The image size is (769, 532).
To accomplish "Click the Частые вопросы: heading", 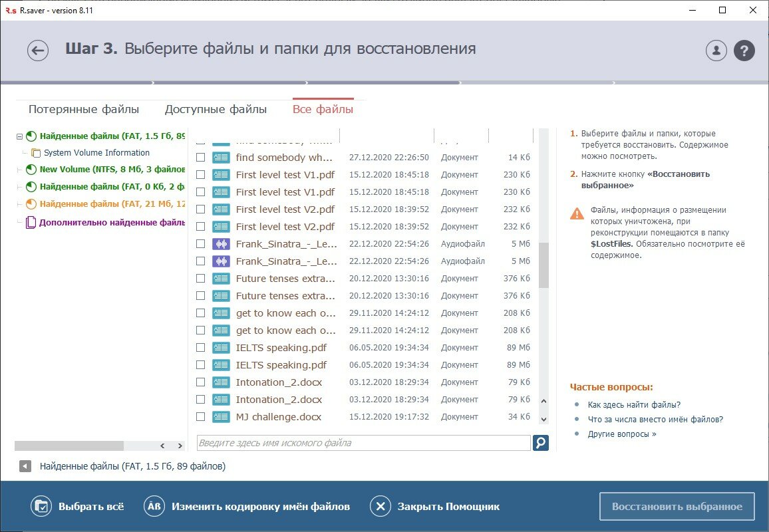I will pos(611,387).
